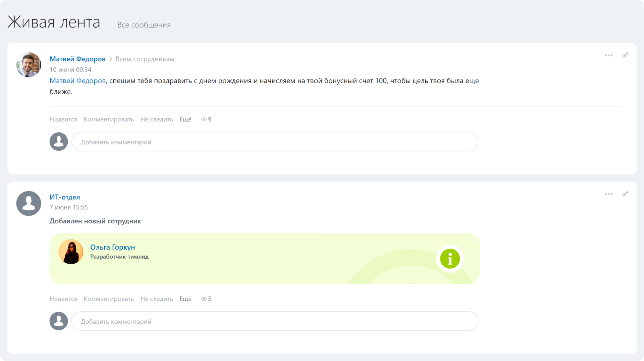Screen dimensions: 644x361
Task: Click Комментировать under the ИТ-отдел post
Action: (x=109, y=299)
